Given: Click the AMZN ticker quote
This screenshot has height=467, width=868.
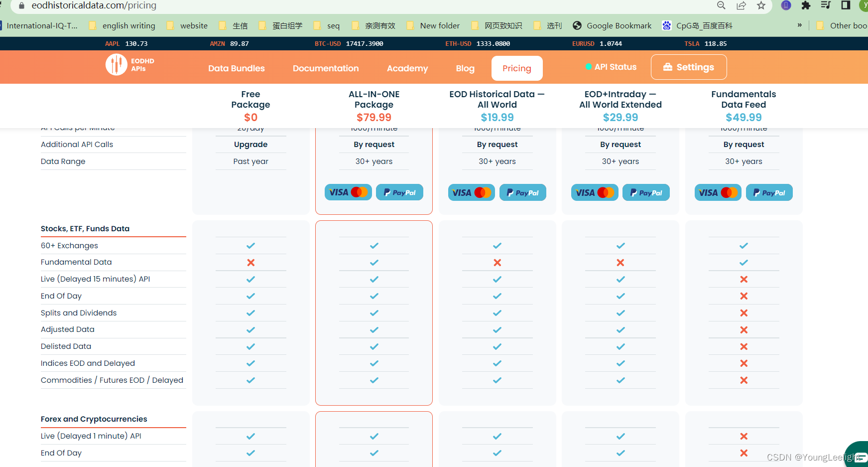Looking at the screenshot, I should pyautogui.click(x=230, y=44).
